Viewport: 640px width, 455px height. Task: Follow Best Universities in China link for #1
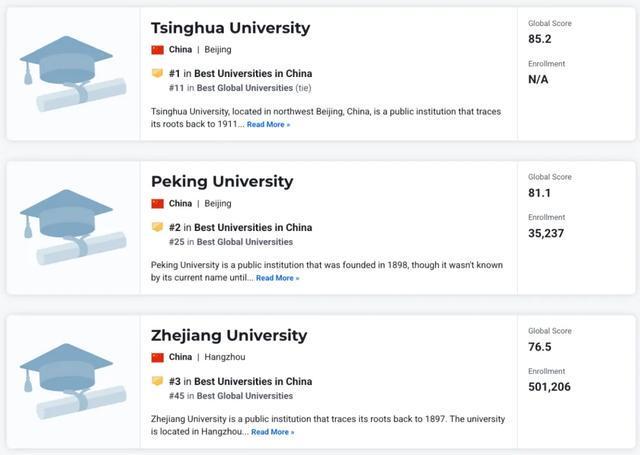[253, 73]
